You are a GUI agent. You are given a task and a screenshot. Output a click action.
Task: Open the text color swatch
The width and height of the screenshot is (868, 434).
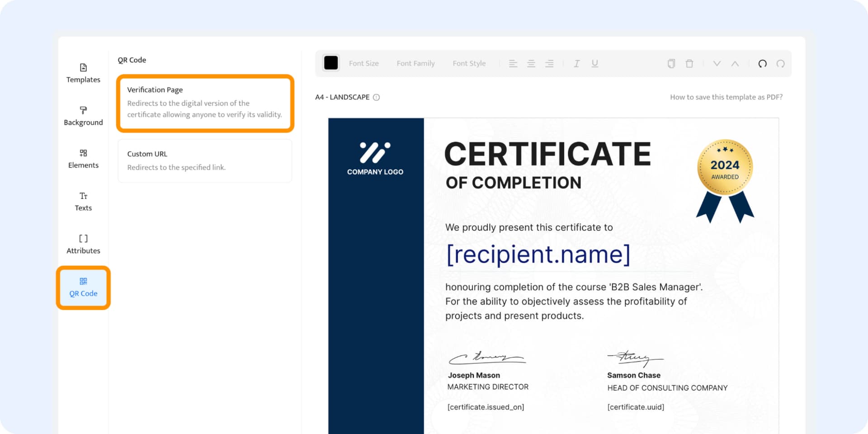(331, 63)
